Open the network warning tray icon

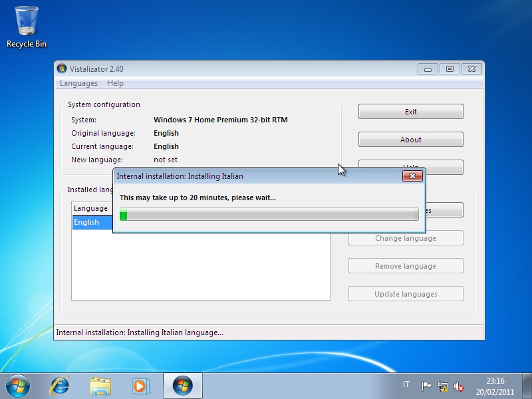tap(442, 386)
